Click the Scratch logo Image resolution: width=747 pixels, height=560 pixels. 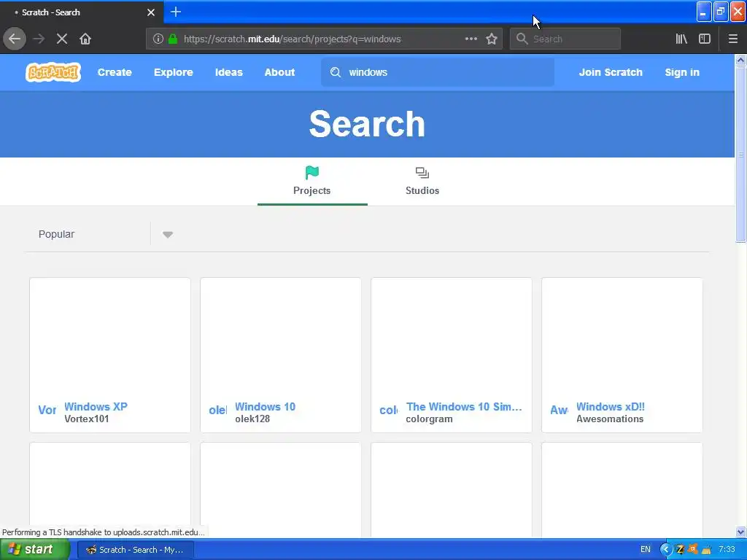pyautogui.click(x=53, y=72)
